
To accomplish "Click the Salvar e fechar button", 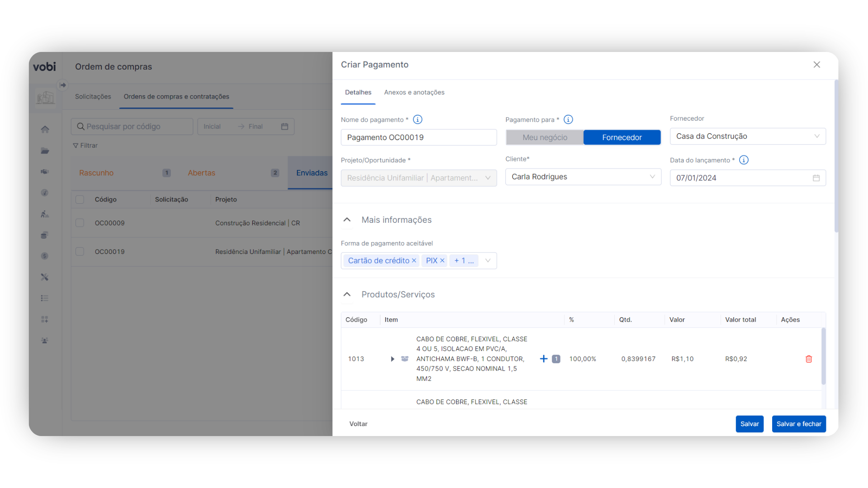I will coord(798,424).
